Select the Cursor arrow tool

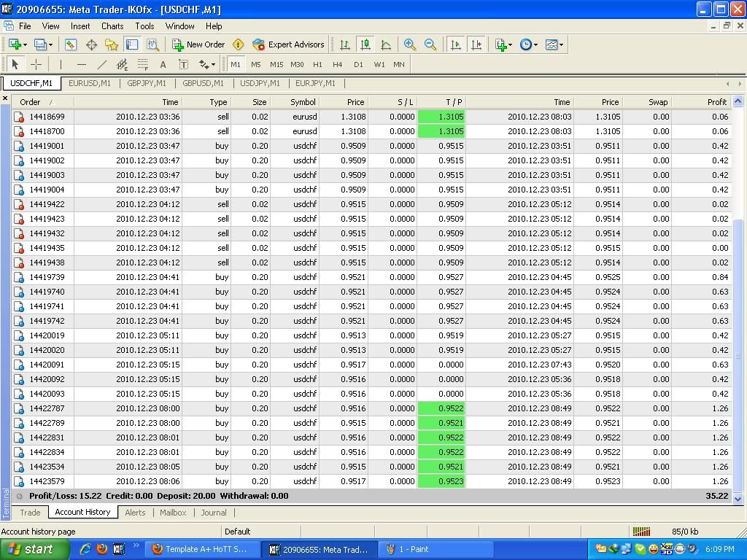tap(15, 64)
